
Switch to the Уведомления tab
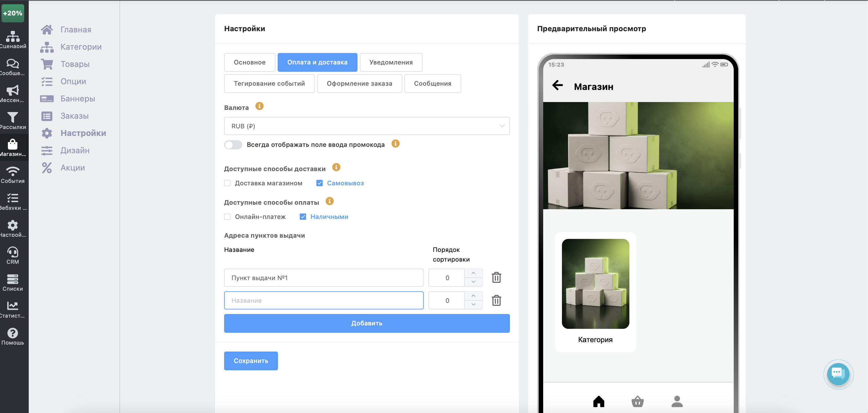[391, 62]
